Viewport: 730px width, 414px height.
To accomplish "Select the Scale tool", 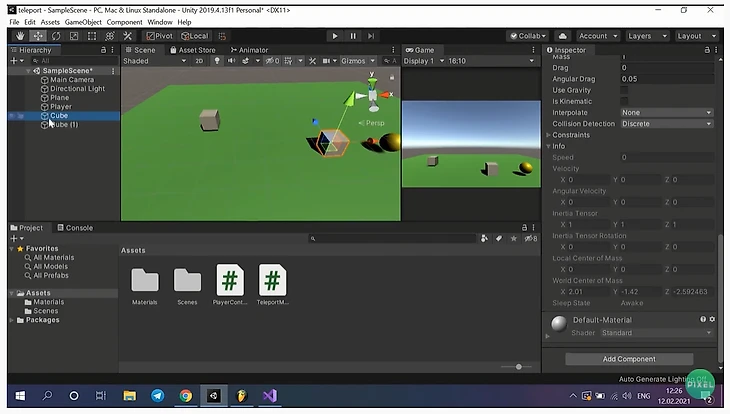I will [73, 36].
